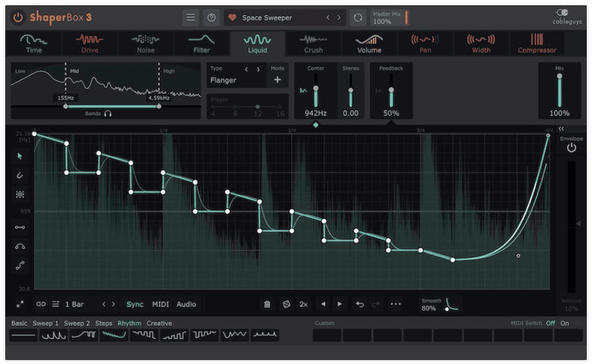Select the Liquid shaper tab

click(x=258, y=43)
